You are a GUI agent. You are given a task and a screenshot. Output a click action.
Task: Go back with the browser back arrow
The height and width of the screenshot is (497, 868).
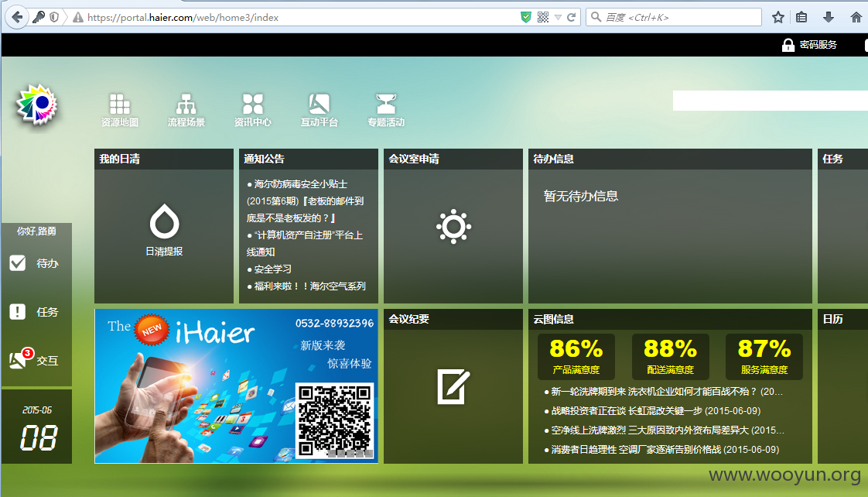pyautogui.click(x=17, y=17)
